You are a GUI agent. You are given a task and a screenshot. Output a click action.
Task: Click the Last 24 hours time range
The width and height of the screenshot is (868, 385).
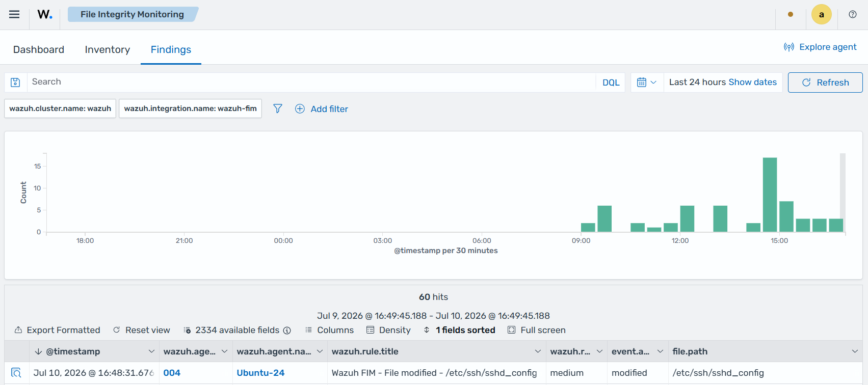(697, 82)
